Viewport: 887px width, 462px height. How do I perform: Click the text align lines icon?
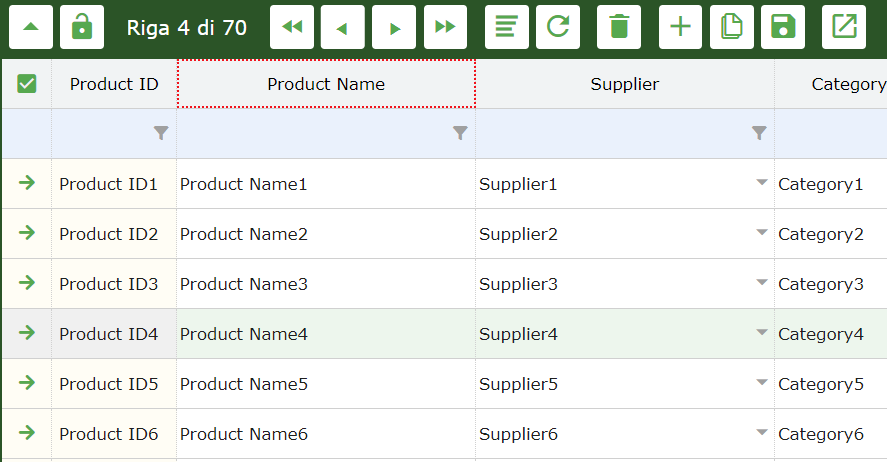507,27
